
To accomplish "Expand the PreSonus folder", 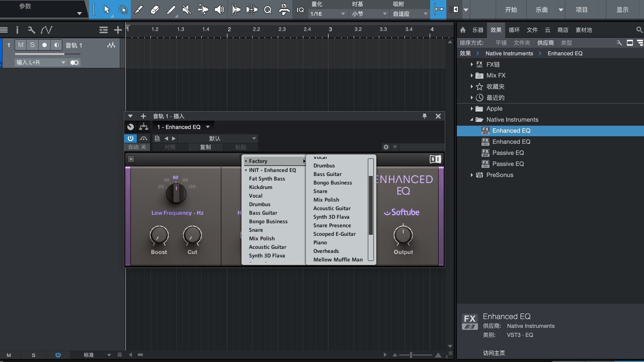I will 472,175.
